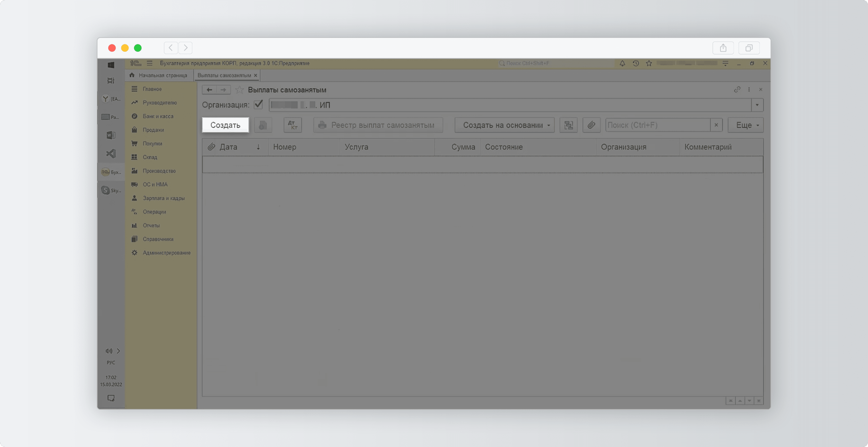Click the volume speaker tray icon
Screen dimensions: 868x447
pos(108,351)
